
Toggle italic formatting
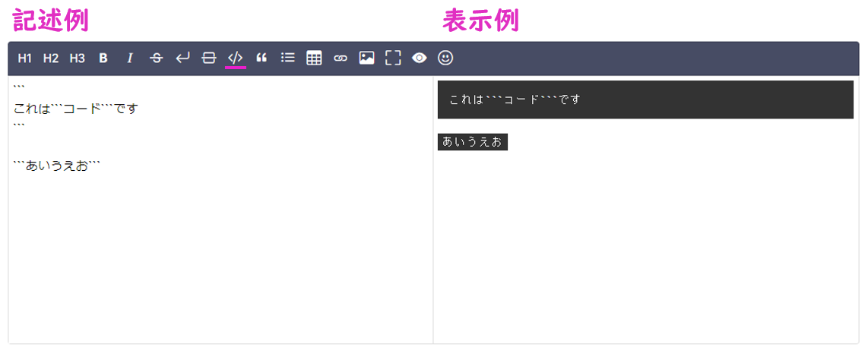tap(130, 58)
